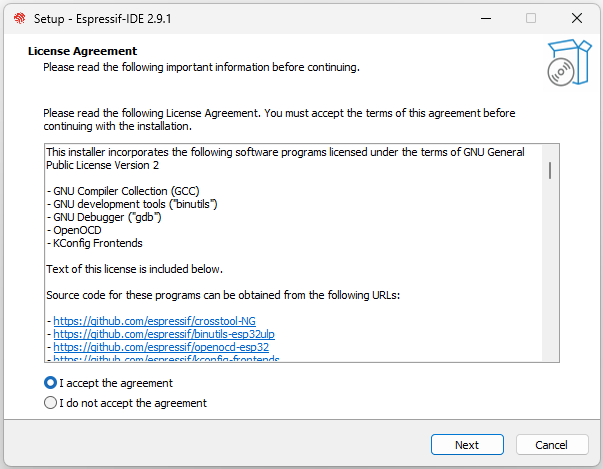Screen dimensions: 603x469
Task: Click the 'GNU Compiler Collection (GCC)' line
Action: [123, 191]
